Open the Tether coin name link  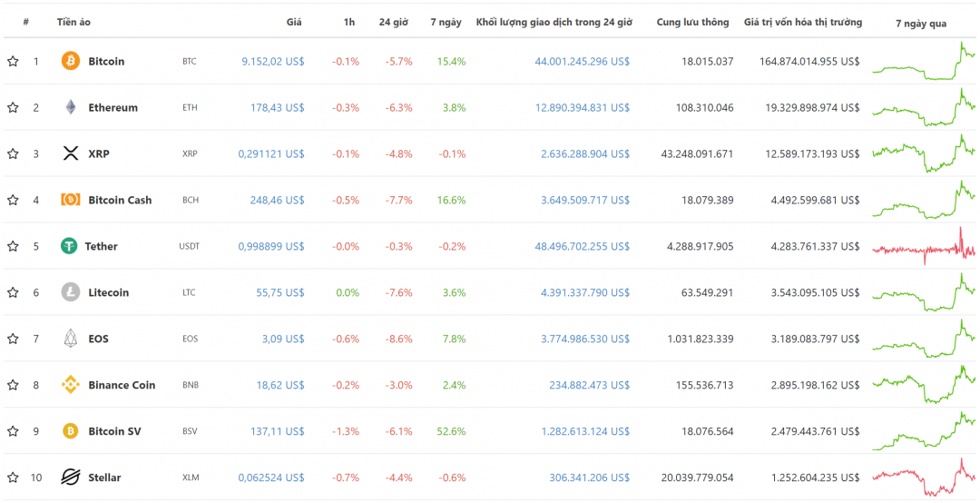click(x=102, y=246)
